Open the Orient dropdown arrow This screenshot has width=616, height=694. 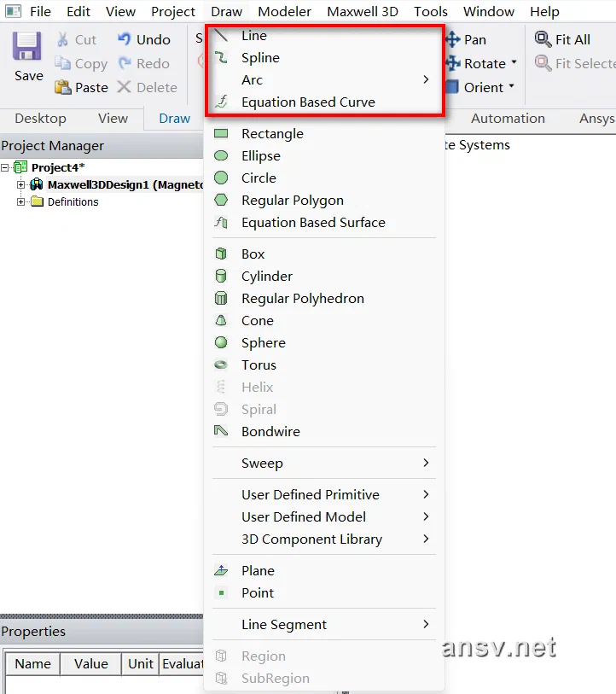[511, 86]
